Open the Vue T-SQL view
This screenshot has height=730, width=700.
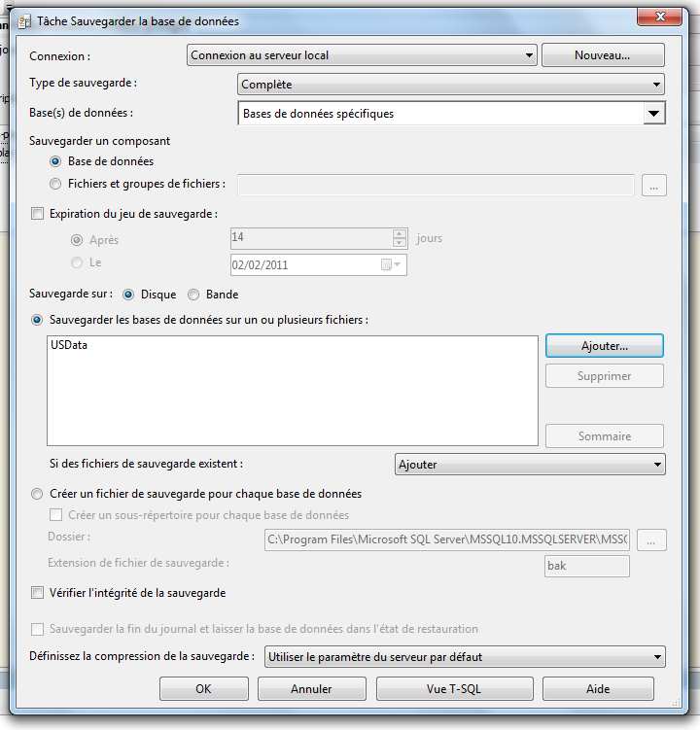click(x=454, y=689)
